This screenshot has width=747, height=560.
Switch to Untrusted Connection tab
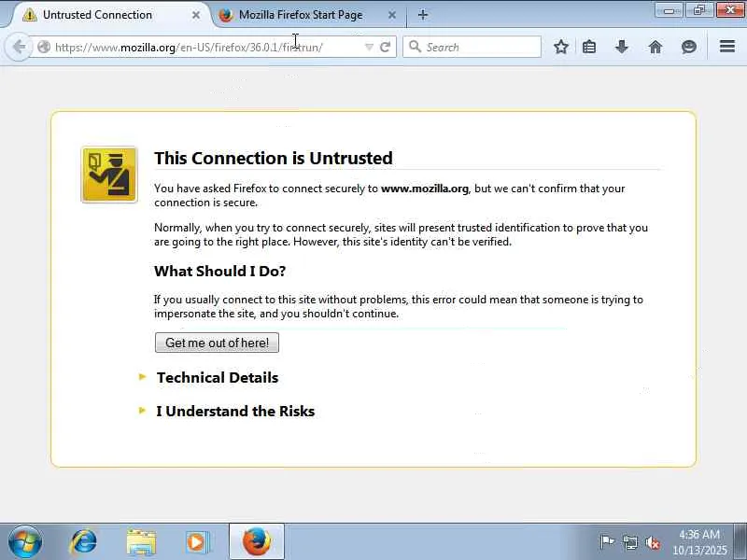[x=108, y=15]
